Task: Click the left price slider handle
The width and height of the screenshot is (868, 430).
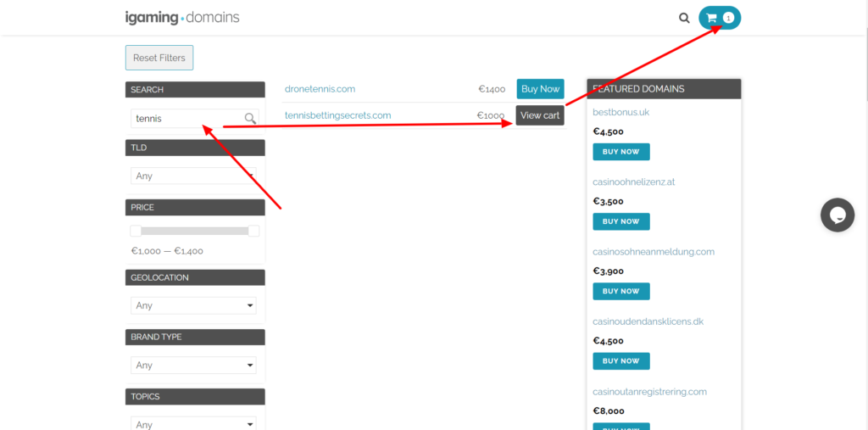Action: click(136, 231)
